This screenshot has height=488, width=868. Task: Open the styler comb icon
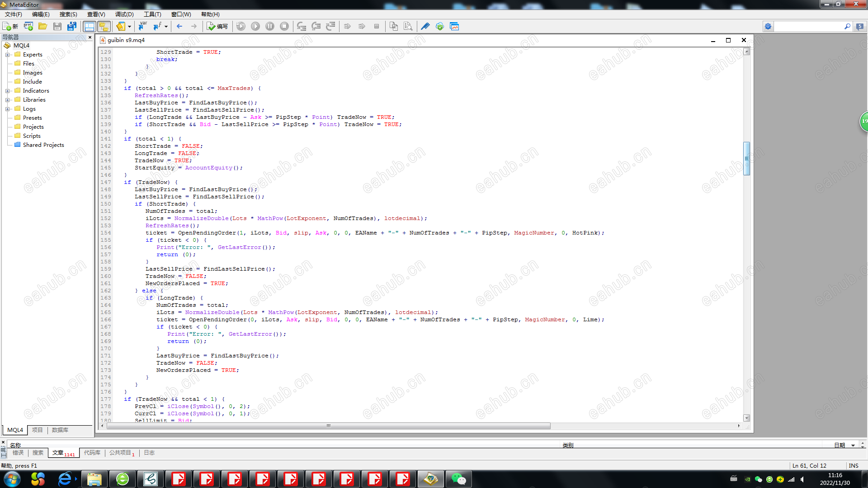[425, 26]
